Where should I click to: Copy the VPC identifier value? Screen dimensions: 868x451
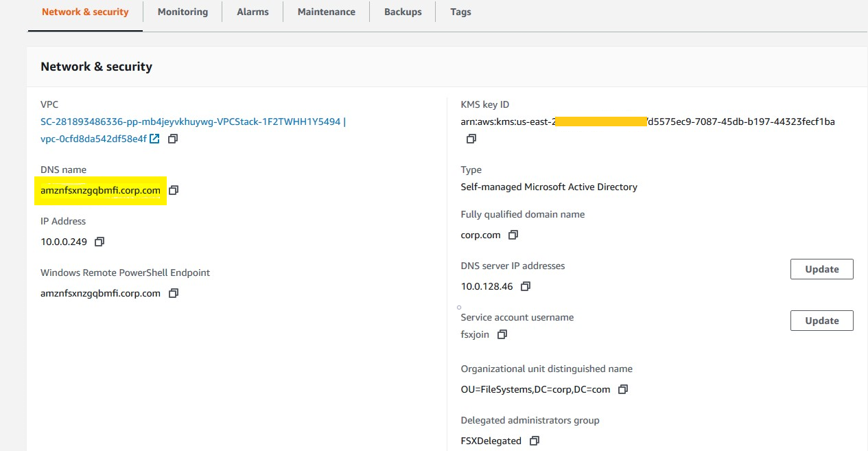point(172,139)
